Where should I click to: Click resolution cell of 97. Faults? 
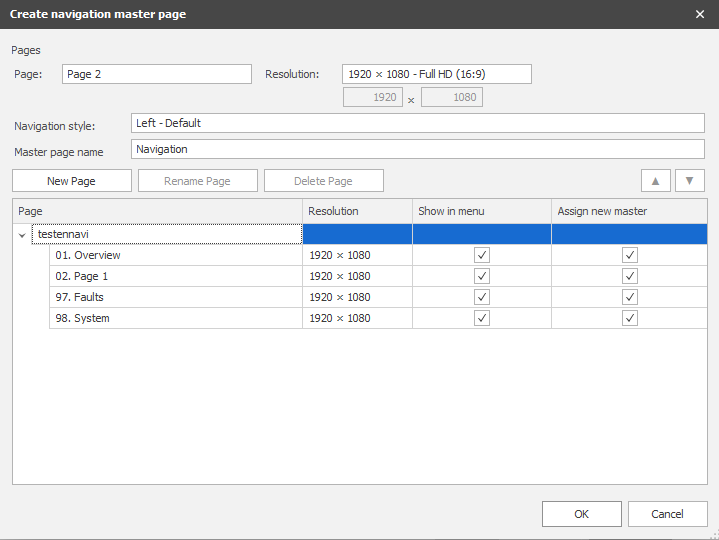pyautogui.click(x=357, y=297)
